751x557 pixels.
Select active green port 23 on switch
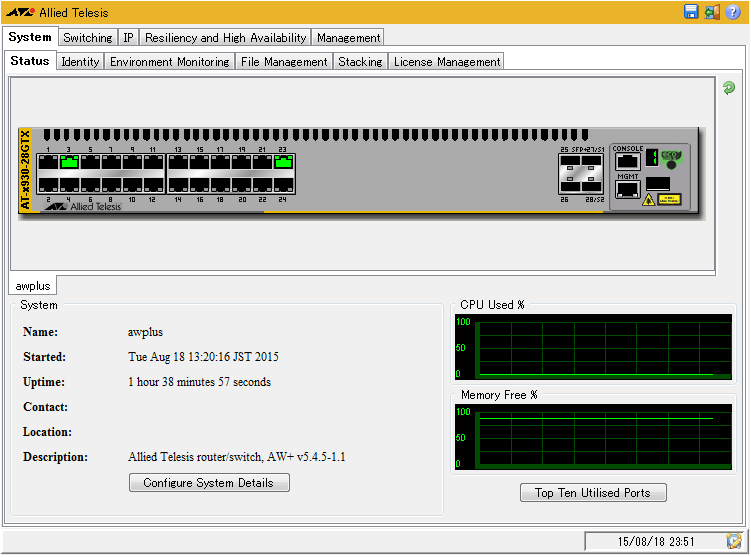pos(283,161)
